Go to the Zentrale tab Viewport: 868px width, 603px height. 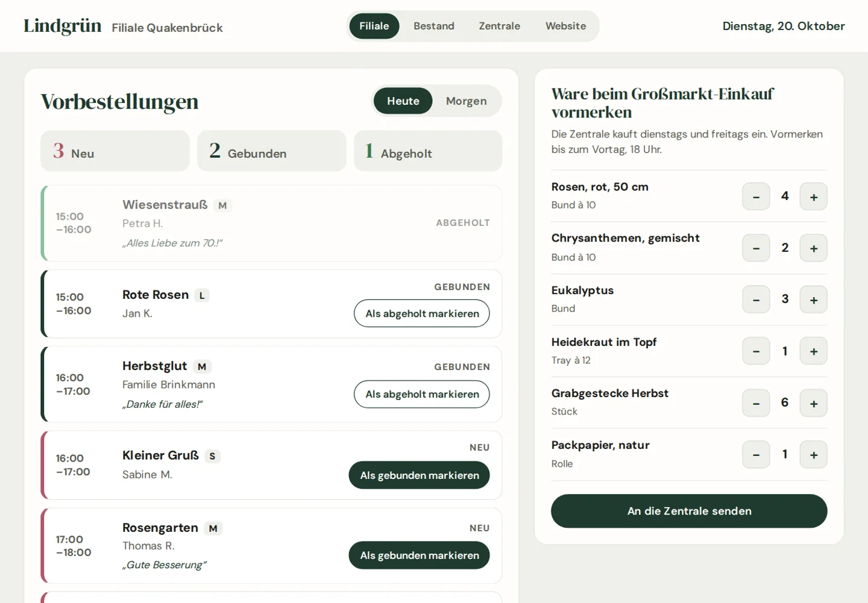[500, 26]
